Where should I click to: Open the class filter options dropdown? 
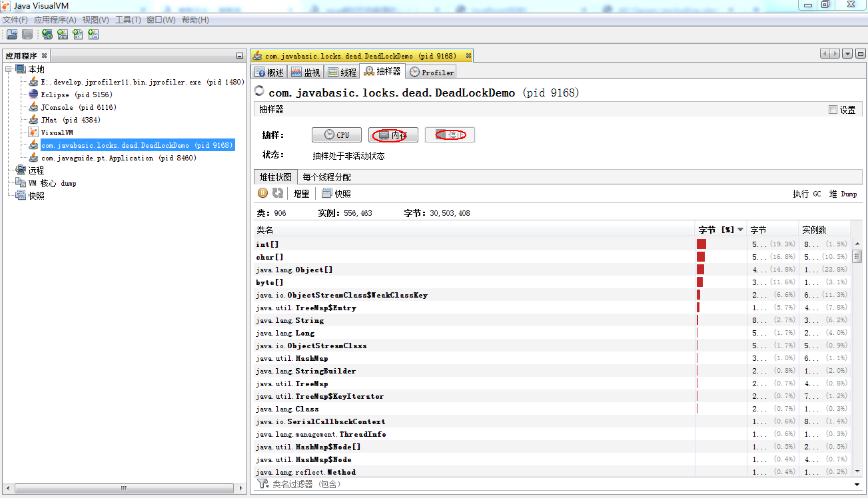tap(857, 485)
